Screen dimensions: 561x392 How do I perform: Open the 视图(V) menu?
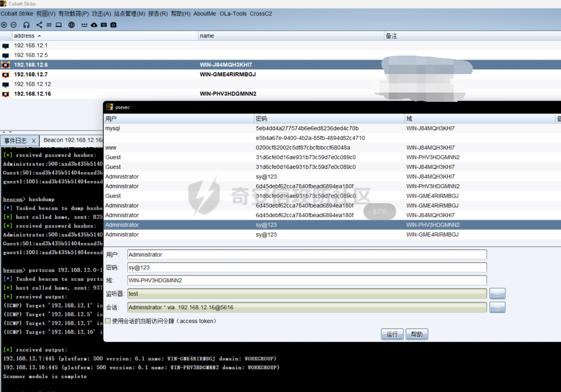click(46, 14)
